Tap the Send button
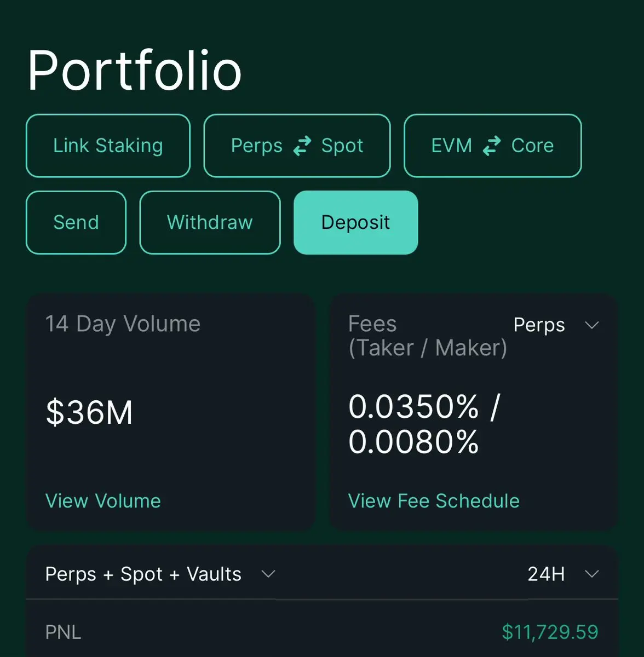Screen dimensions: 644x657 [76, 222]
